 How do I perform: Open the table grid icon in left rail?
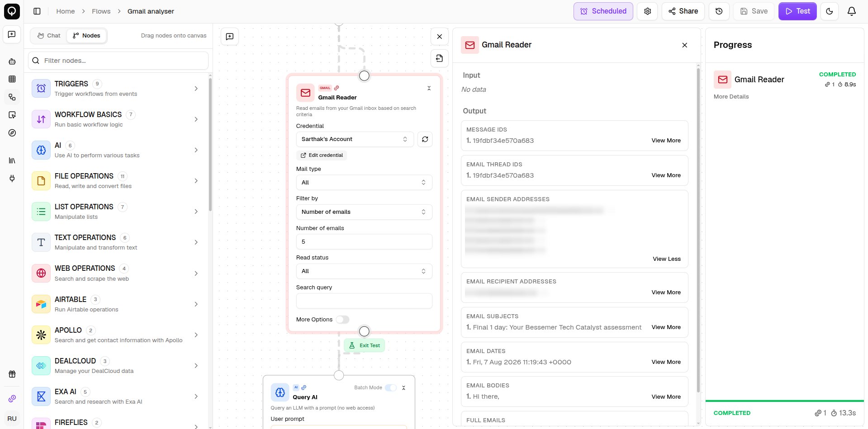click(12, 79)
